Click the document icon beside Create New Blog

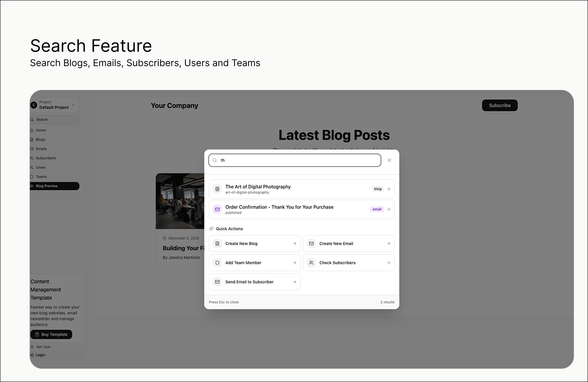click(217, 244)
